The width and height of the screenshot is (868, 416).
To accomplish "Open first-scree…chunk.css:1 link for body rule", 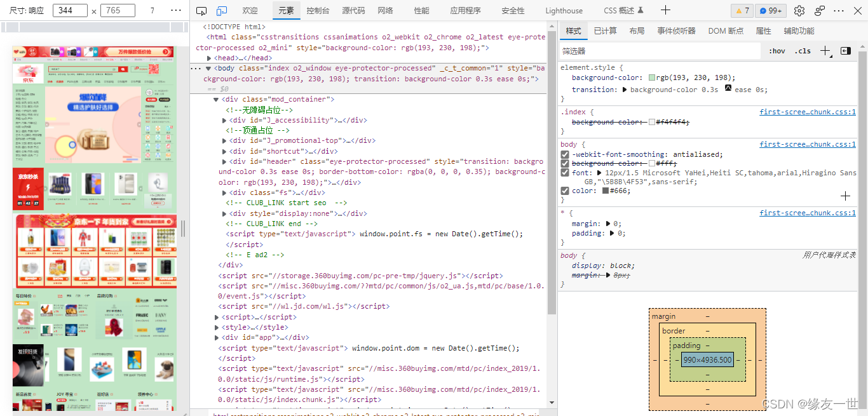I will coord(808,144).
